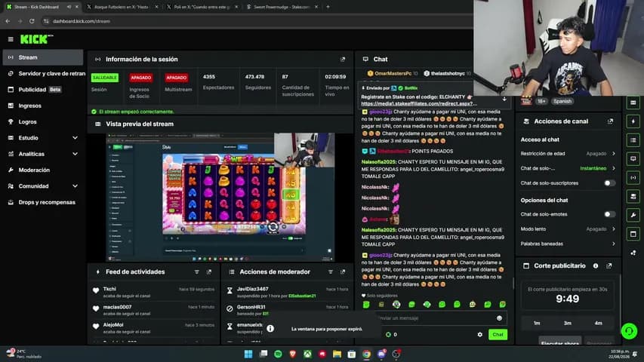Open Restricción de edad options
Viewport: 644px width, 362px height.
point(568,154)
